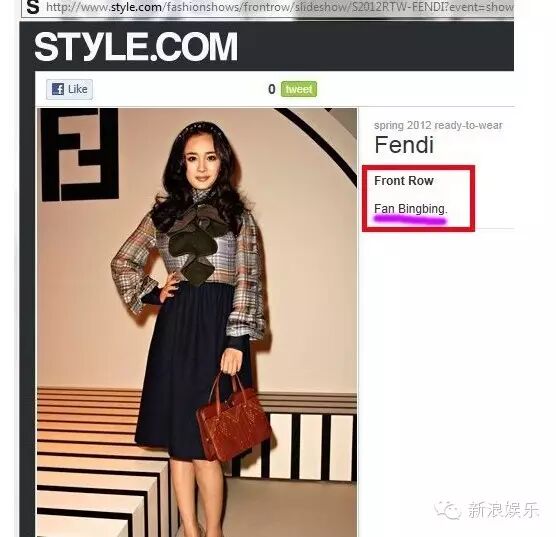Click the Fendi double-F logo in the photo

(80, 155)
